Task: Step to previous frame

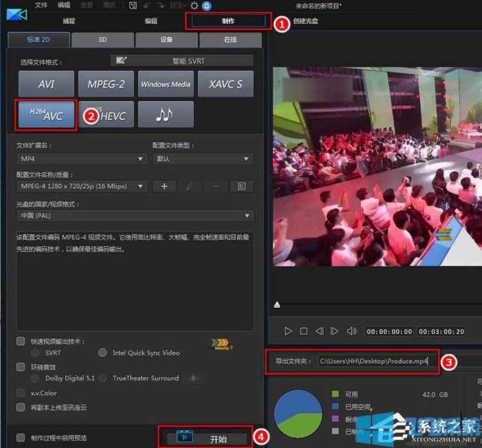Action: click(319, 331)
